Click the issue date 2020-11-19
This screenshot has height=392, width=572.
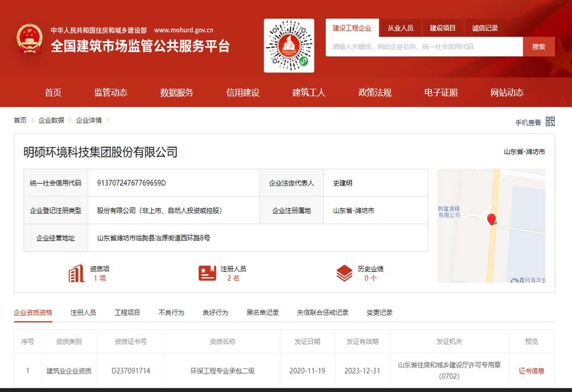click(307, 371)
